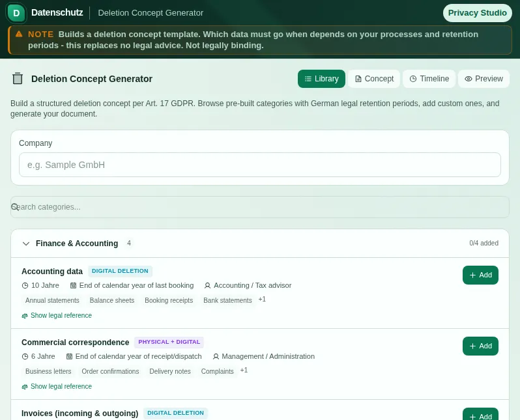Image resolution: width=520 pixels, height=420 pixels.
Task: Click the Annual statements tag
Action: (x=52, y=300)
